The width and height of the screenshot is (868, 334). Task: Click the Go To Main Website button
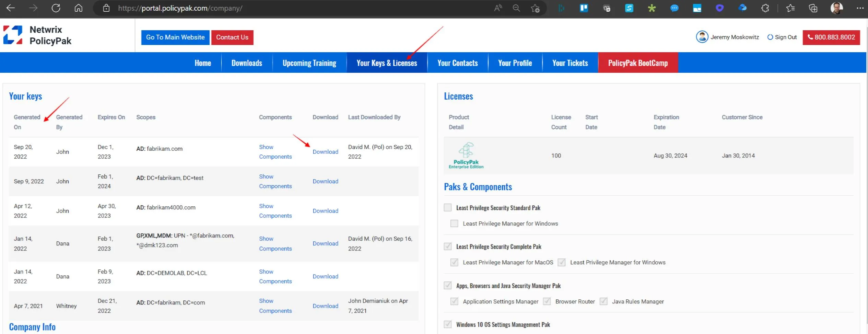pyautogui.click(x=175, y=37)
